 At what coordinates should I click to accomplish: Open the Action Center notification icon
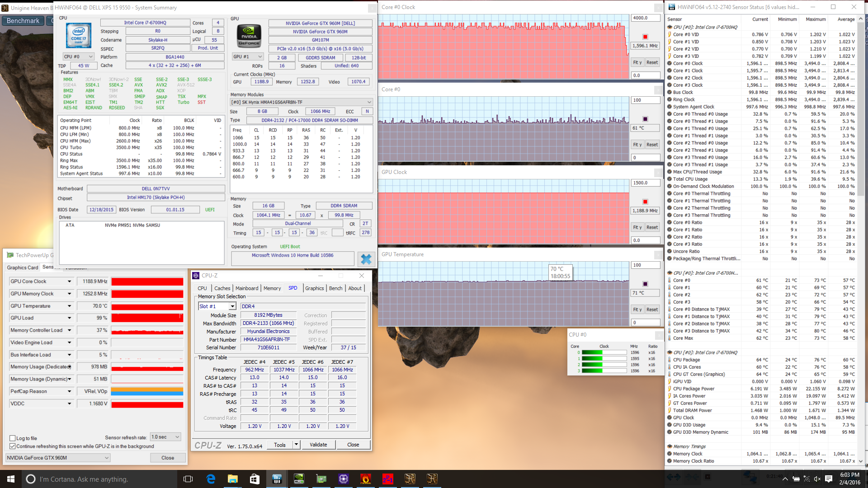pyautogui.click(x=829, y=479)
